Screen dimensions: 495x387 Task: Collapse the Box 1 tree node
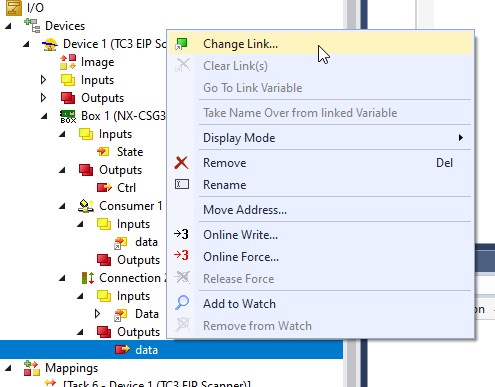(44, 116)
